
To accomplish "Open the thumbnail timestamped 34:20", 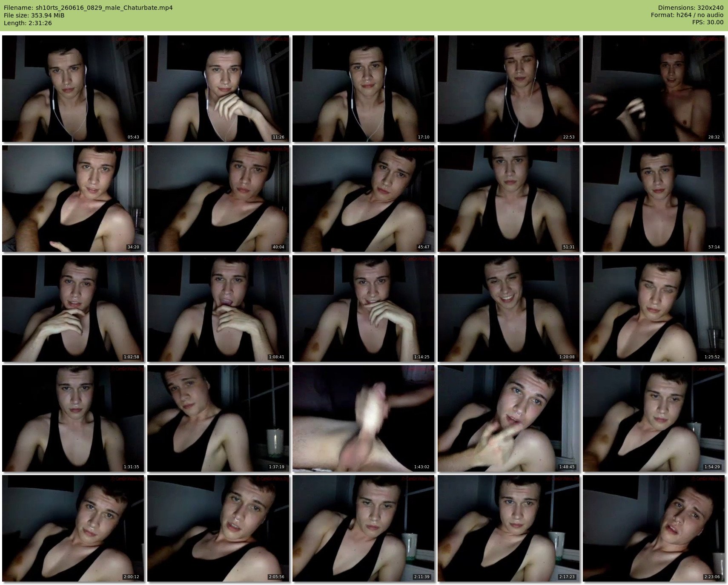I will pos(73,199).
